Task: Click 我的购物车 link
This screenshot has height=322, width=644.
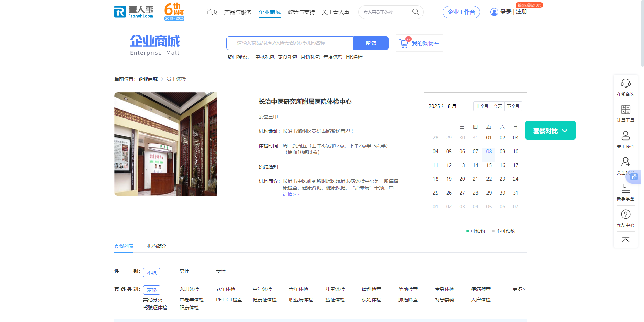Action: click(425, 44)
